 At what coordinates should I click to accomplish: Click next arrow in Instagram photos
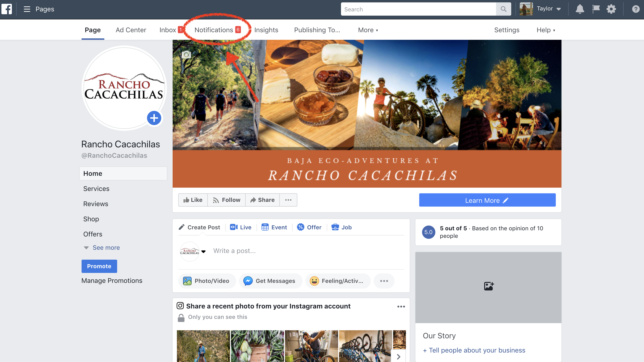pyautogui.click(x=399, y=357)
